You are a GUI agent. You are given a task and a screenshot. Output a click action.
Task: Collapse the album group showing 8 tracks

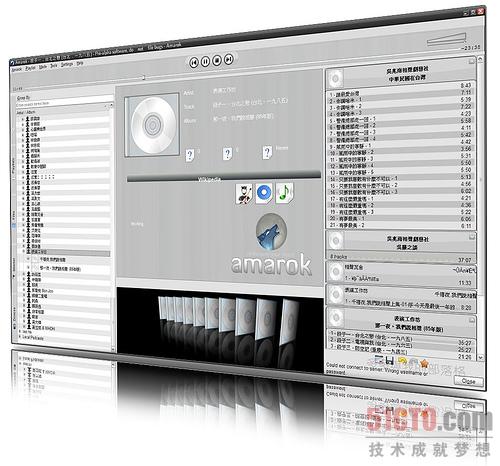point(472,236)
